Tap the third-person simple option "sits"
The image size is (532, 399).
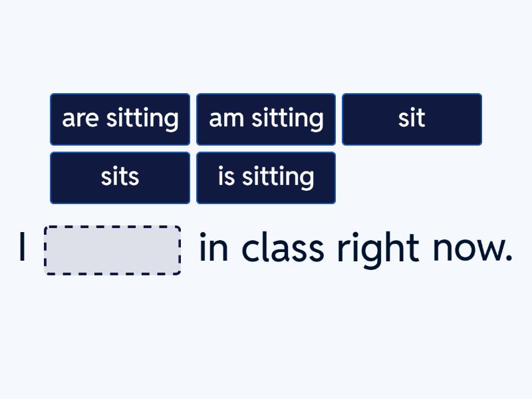(120, 178)
